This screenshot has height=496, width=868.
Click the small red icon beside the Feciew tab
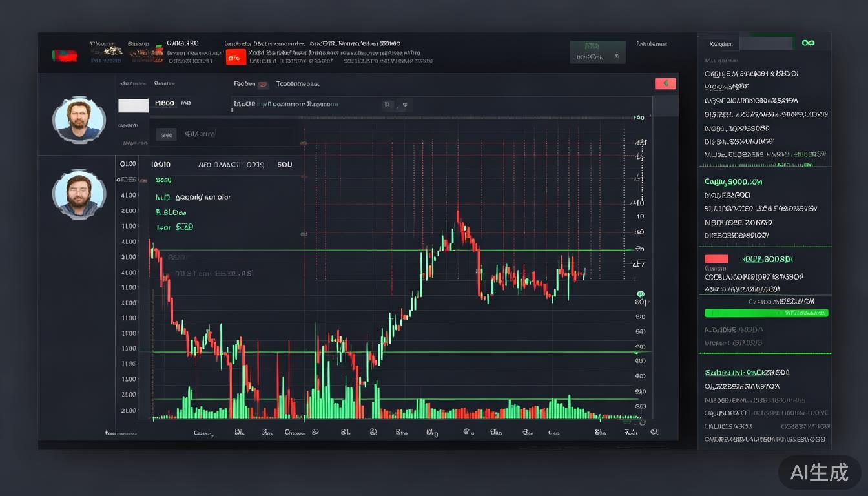pyautogui.click(x=263, y=84)
